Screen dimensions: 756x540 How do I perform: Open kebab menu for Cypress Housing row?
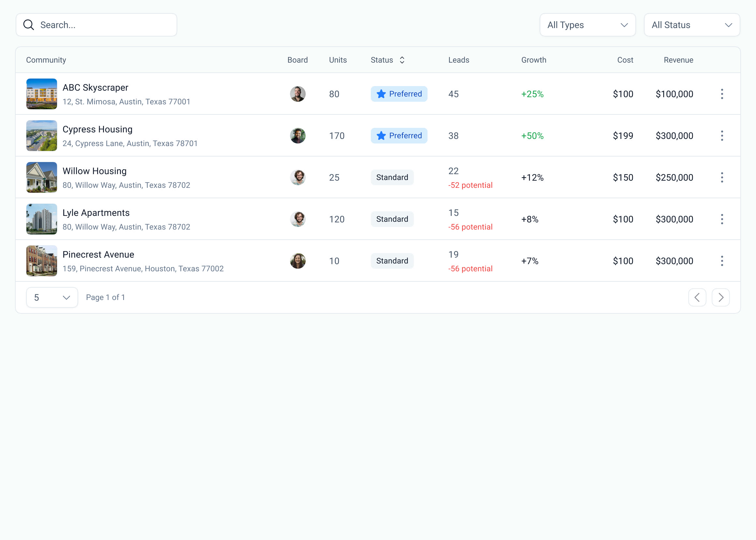pos(722,136)
